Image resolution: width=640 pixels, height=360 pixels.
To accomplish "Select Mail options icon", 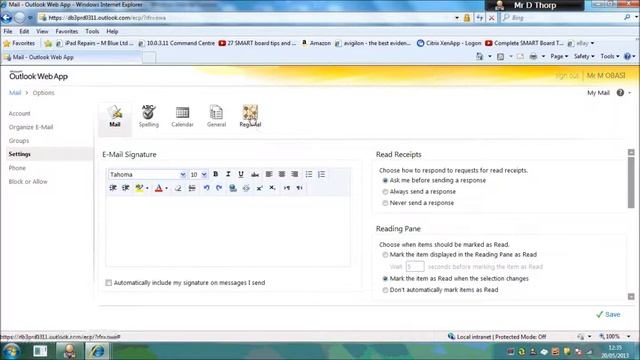I will coord(115,116).
